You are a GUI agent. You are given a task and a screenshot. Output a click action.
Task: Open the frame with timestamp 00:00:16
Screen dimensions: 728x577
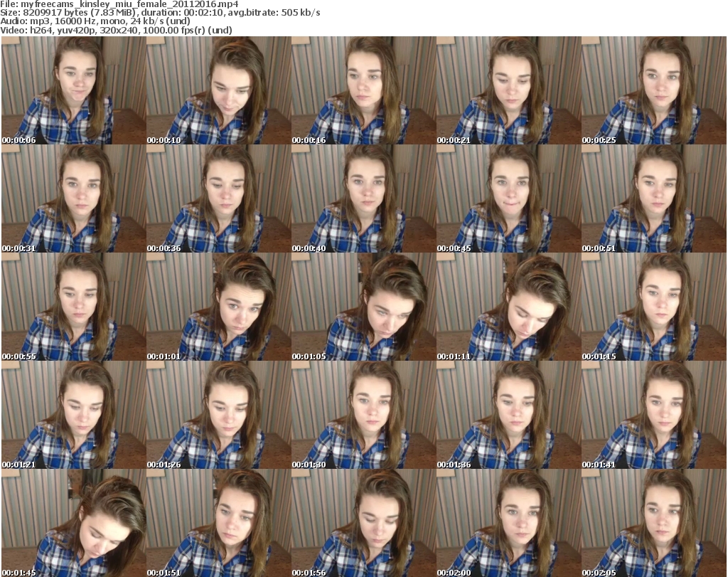[x=363, y=90]
